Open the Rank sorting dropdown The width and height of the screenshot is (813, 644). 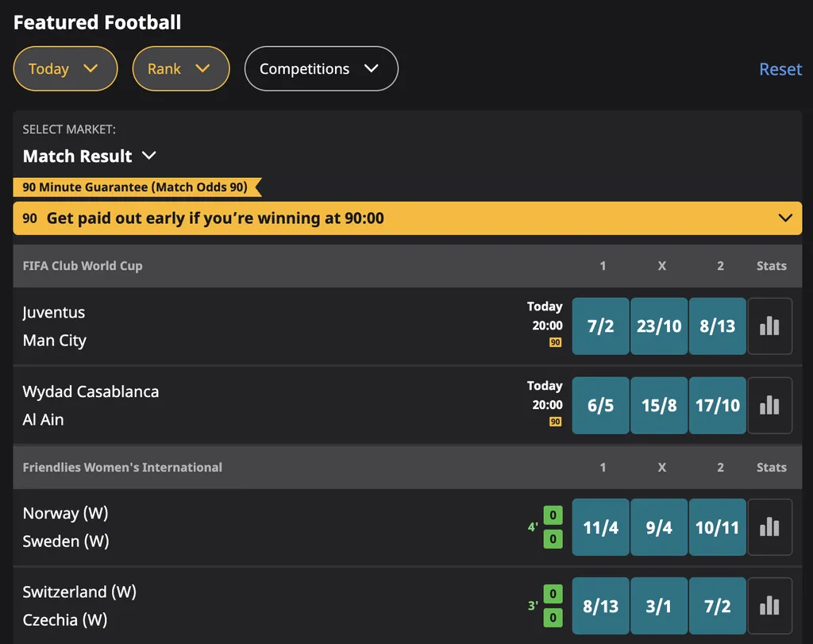pos(181,68)
